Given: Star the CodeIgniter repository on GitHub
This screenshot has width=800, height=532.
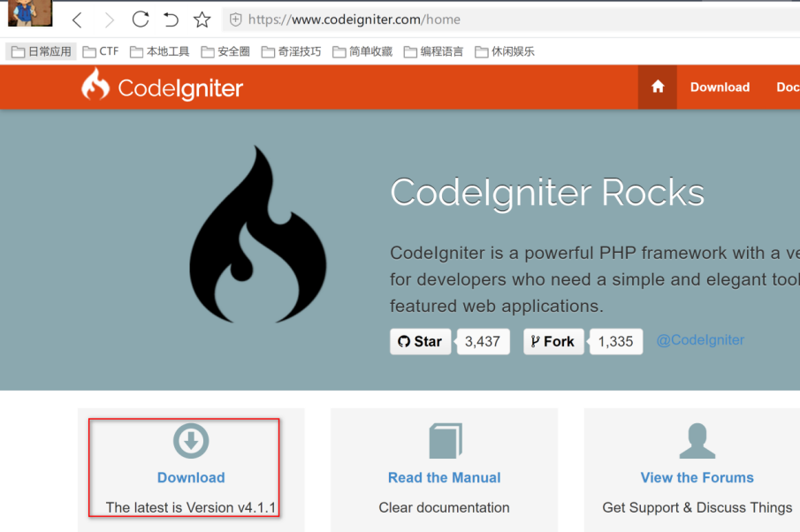Looking at the screenshot, I should (x=420, y=341).
